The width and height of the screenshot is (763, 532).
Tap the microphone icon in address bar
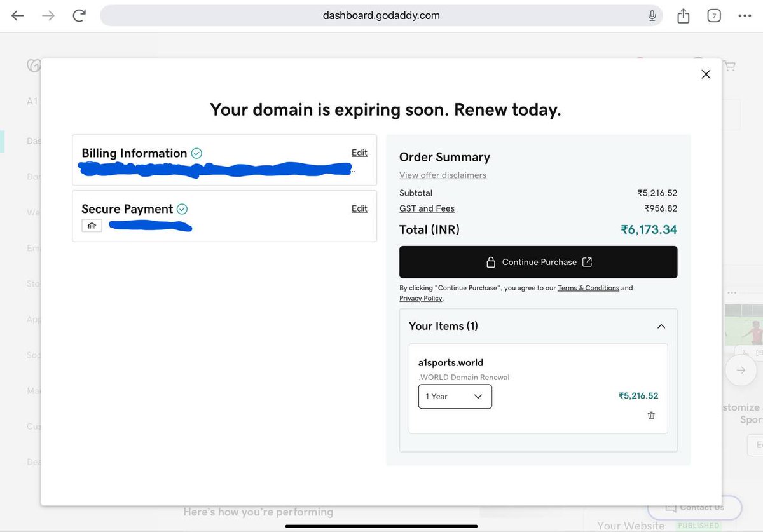652,15
